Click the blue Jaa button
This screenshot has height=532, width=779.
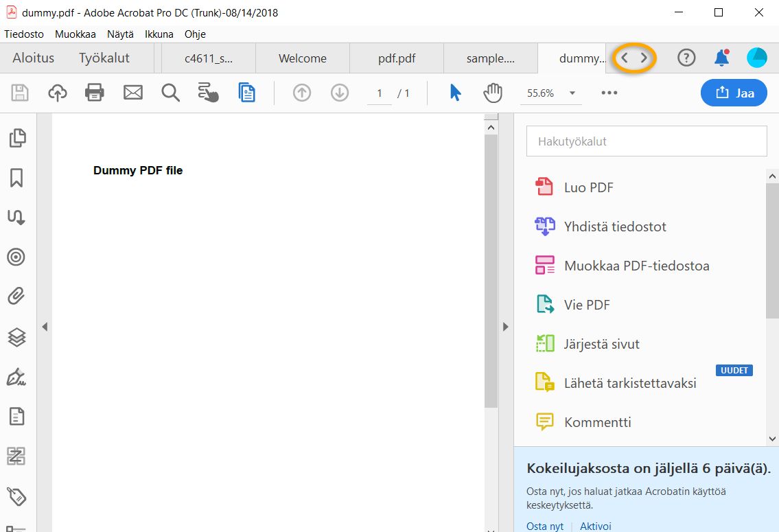[734, 92]
